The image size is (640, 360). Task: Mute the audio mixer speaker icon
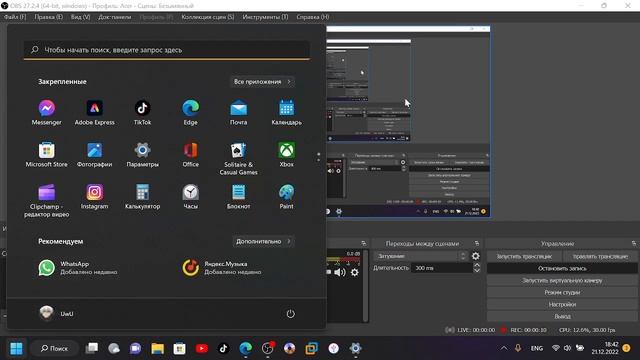[x=340, y=272]
